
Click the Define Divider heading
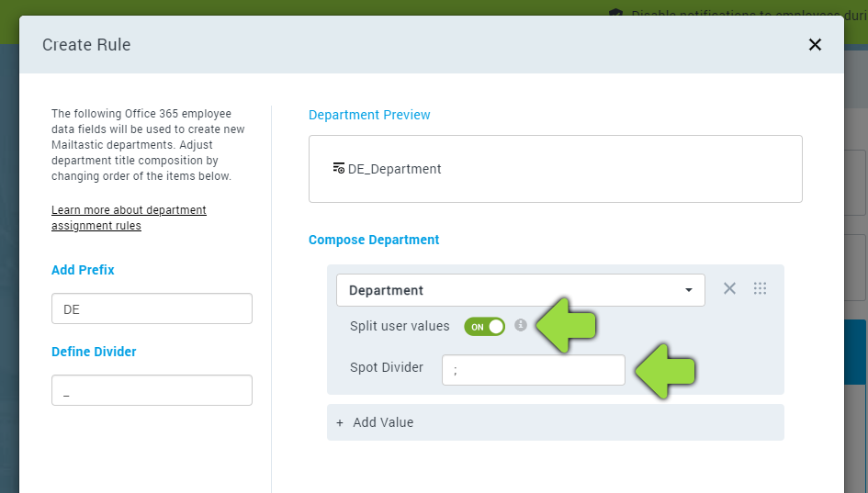[x=94, y=352]
